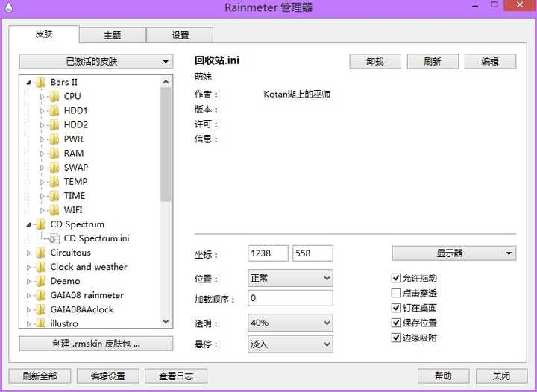
Task: Click the 编辑 button
Action: point(490,62)
